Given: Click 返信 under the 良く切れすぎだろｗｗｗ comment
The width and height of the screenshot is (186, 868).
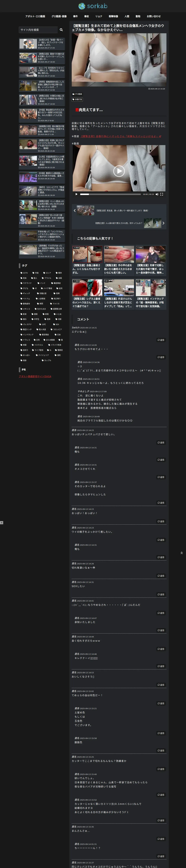Looking at the screenshot, I should [x=161, y=649].
